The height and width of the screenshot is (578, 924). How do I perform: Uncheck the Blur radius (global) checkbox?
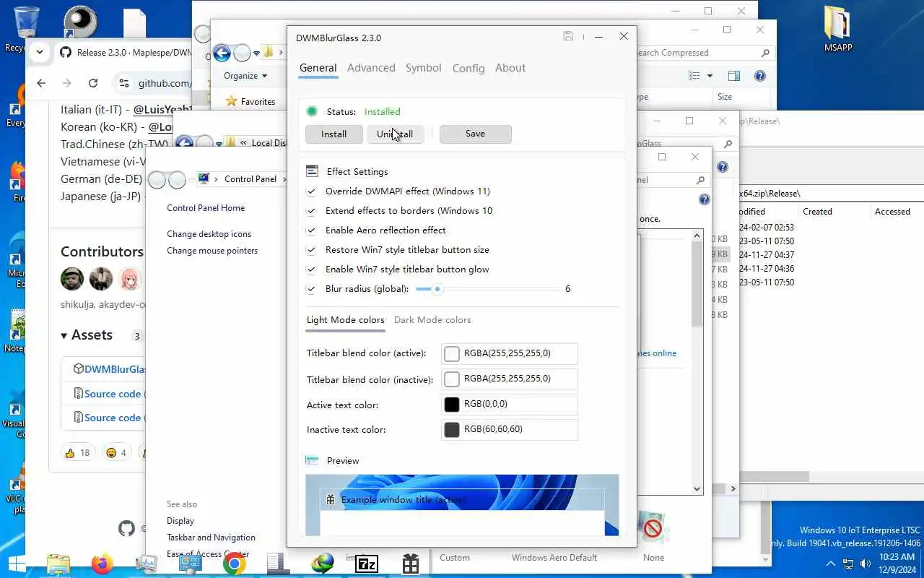tap(311, 289)
